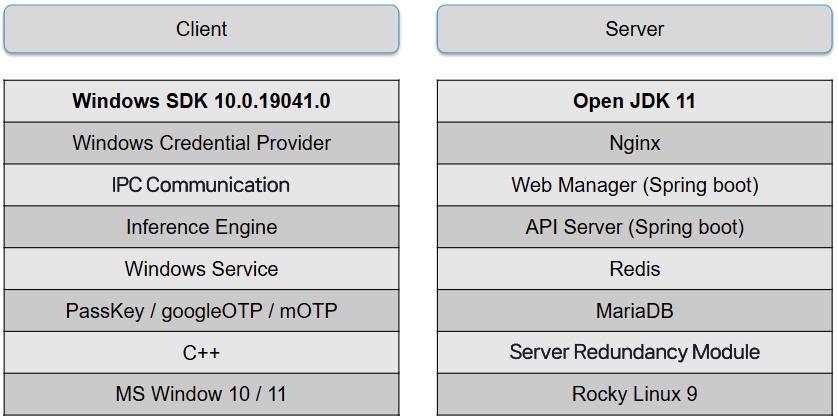Click the mOTP text
The image size is (838, 420).
pos(309,311)
